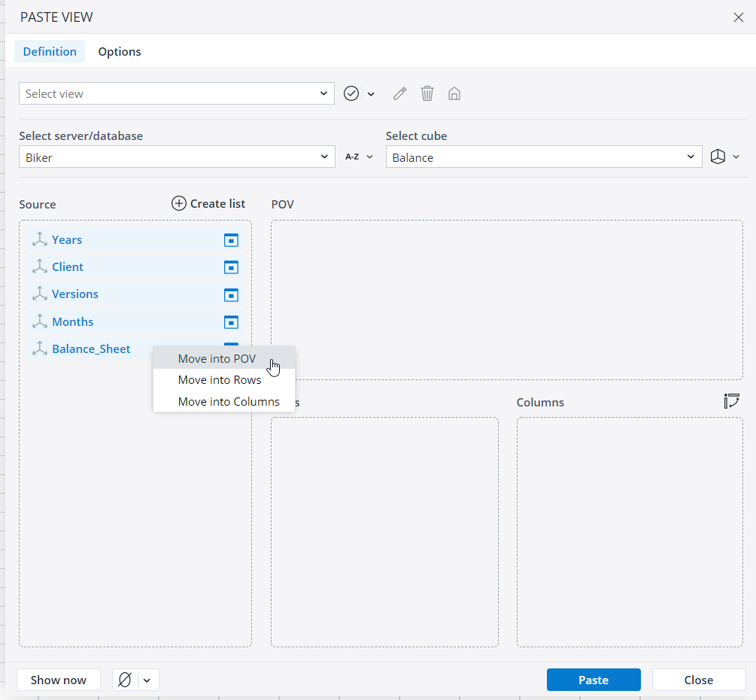Open the Biker server/database dropdown
This screenshot has width=756, height=700.
[324, 157]
